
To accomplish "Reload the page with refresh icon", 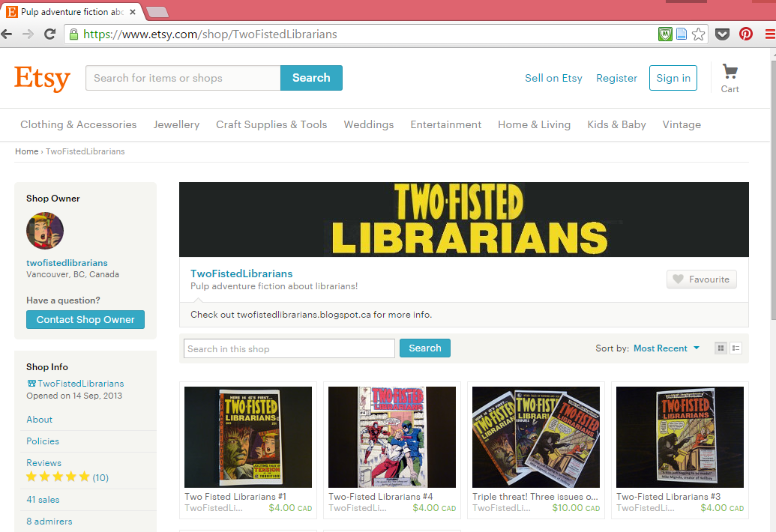I will pos(49,34).
